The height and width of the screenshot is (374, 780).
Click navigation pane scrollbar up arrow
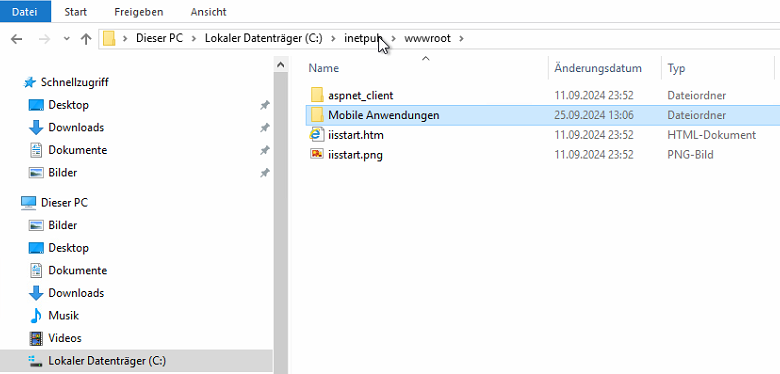tap(280, 65)
